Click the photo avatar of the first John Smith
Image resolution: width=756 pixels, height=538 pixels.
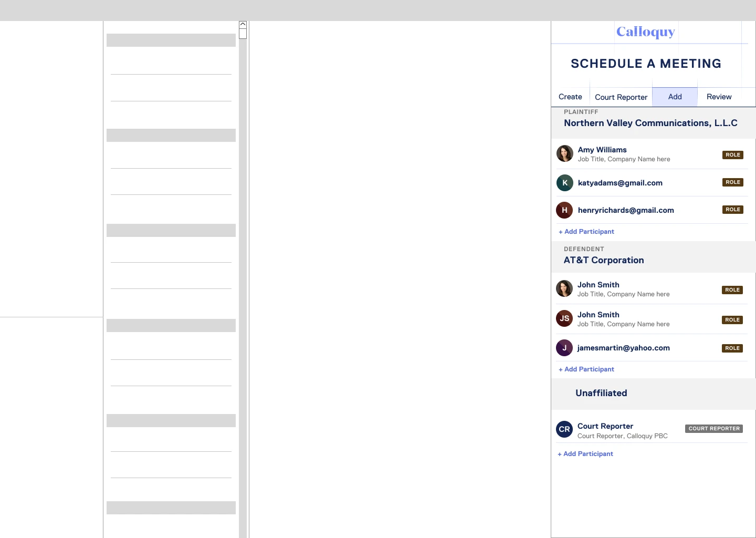[564, 288]
